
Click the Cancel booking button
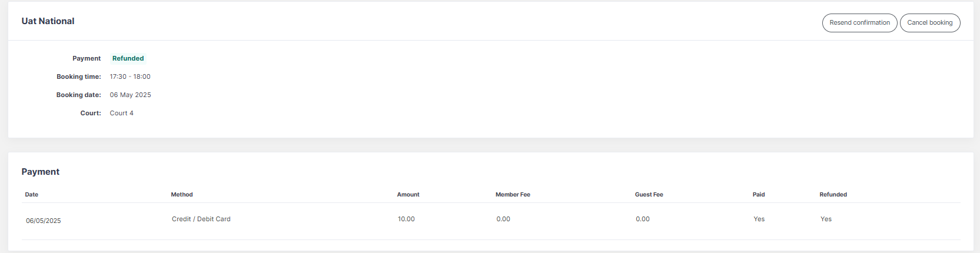(x=930, y=23)
